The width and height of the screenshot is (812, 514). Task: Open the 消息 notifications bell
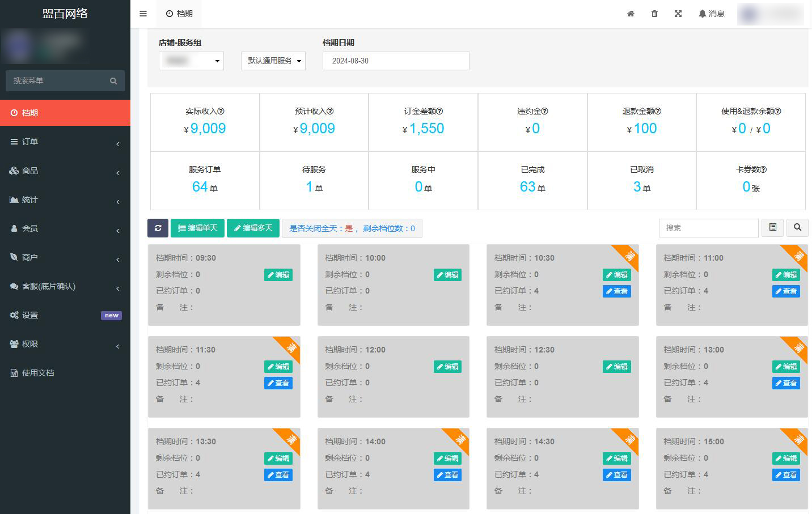[x=712, y=14]
